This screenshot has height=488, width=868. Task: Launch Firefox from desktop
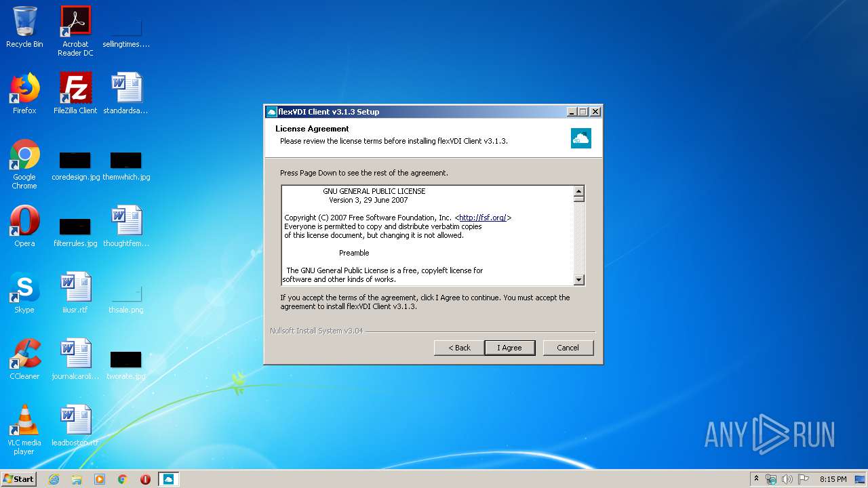[24, 94]
